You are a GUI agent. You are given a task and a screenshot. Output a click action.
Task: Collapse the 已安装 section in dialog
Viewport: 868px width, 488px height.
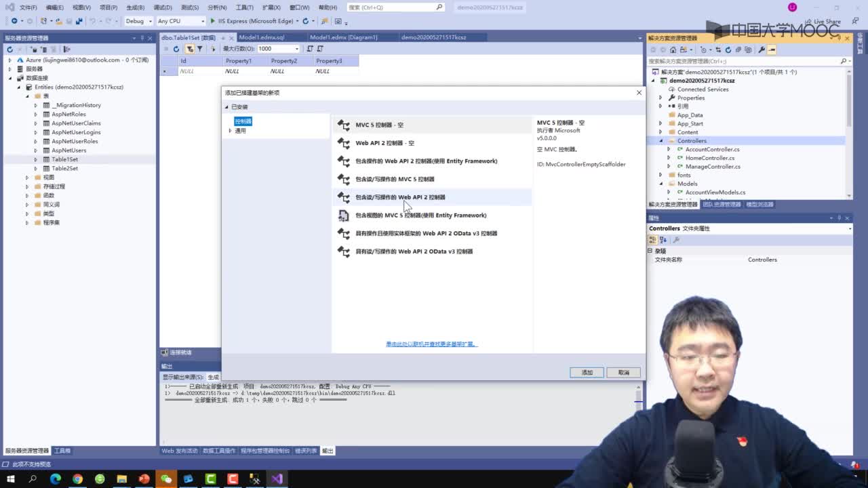click(x=227, y=107)
